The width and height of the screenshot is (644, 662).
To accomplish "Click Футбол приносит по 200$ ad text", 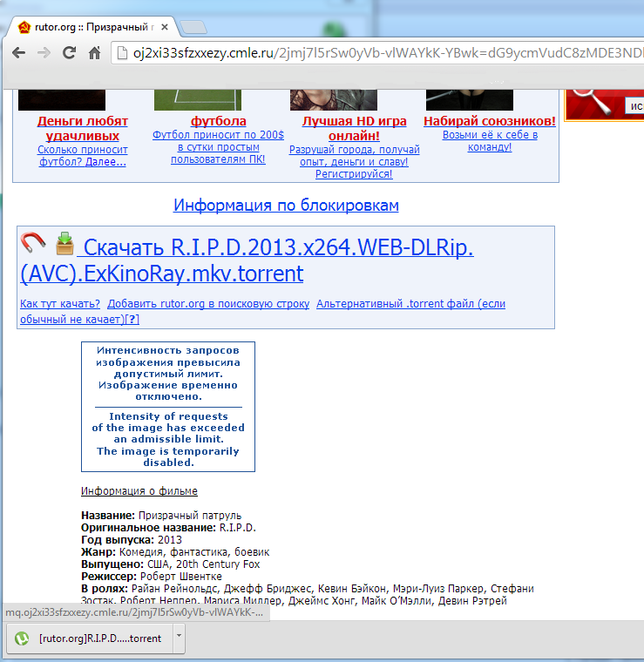I will pos(218,147).
